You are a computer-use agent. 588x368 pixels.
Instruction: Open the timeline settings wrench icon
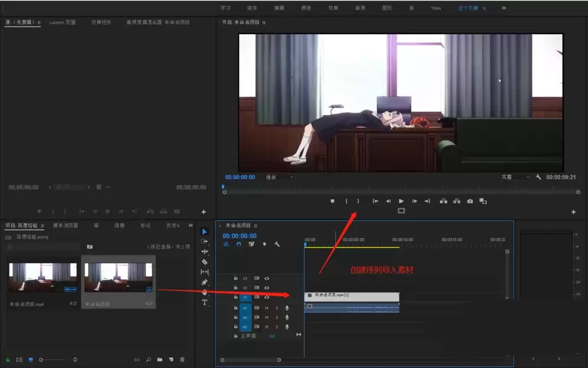[278, 245]
